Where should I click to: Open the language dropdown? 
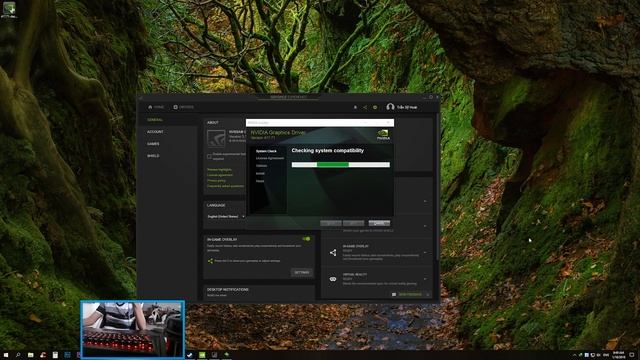226,216
